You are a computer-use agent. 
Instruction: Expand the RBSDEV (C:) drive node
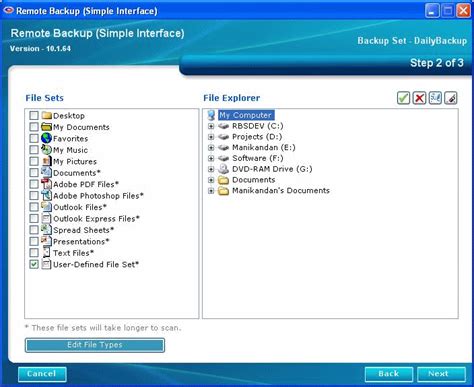pos(211,126)
